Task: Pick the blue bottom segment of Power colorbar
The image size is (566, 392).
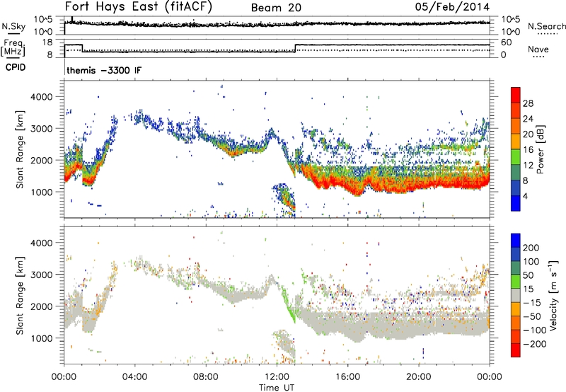Action: pos(516,203)
